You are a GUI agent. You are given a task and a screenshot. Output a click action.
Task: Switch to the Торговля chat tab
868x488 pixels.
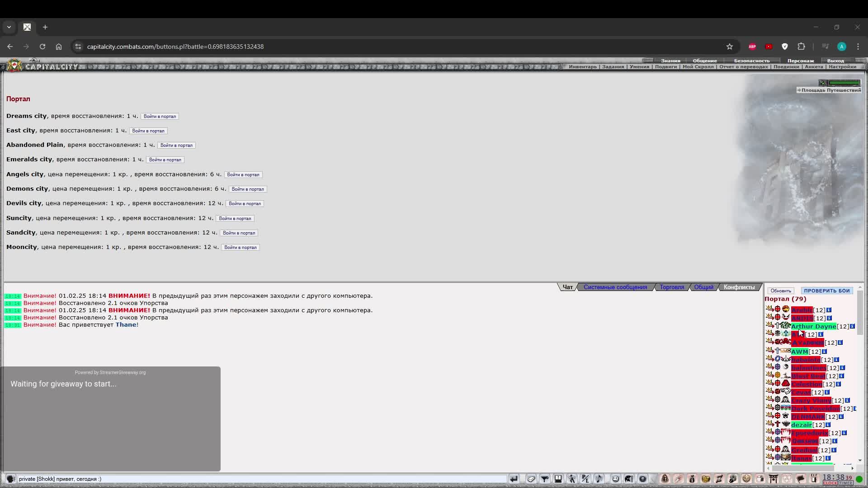(671, 287)
